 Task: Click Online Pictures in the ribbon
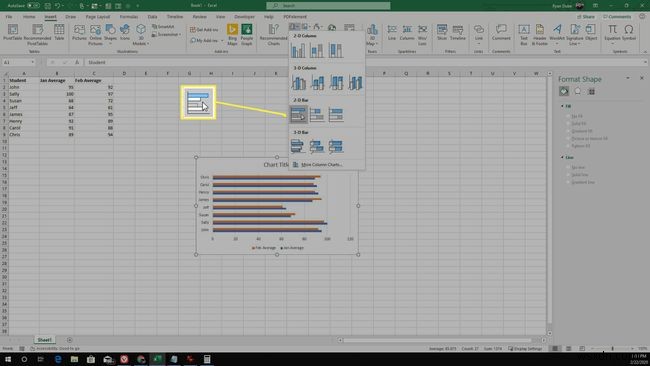click(95, 34)
